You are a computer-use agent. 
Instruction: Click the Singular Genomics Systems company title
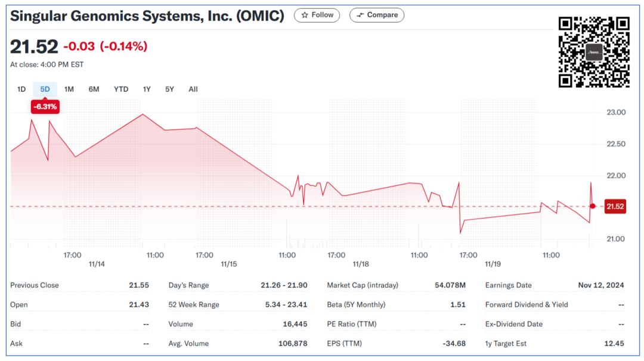[x=147, y=16]
